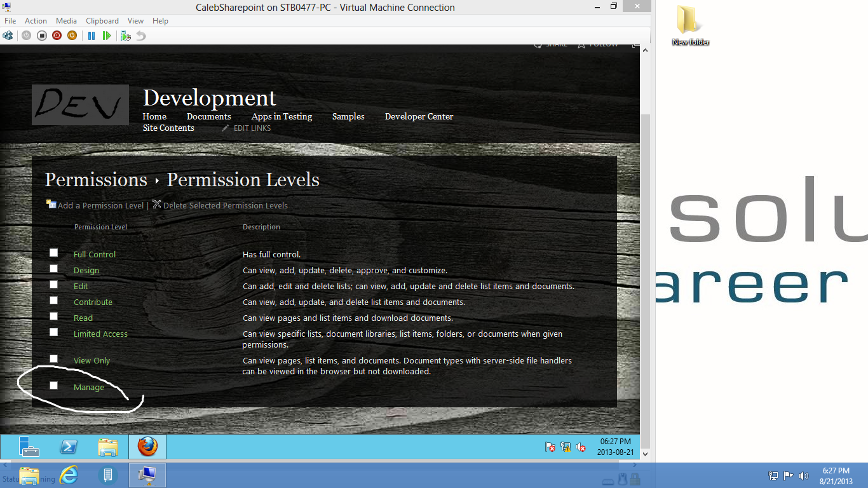Open the View menu

pos(135,21)
